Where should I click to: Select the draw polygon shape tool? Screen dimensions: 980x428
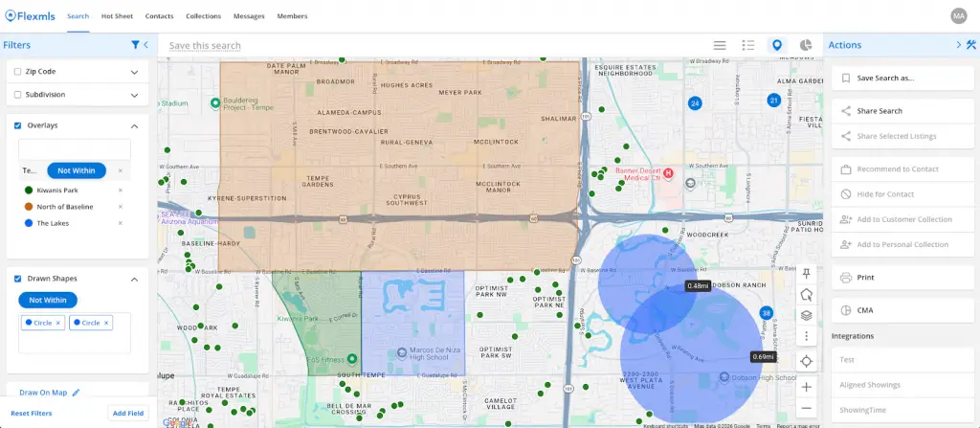806,295
